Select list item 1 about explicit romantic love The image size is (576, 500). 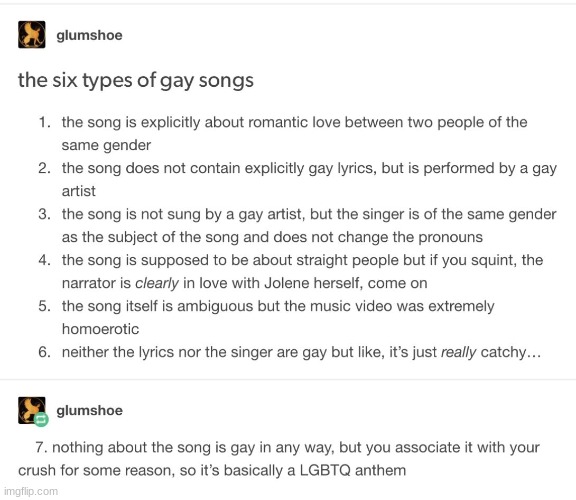[x=283, y=133]
